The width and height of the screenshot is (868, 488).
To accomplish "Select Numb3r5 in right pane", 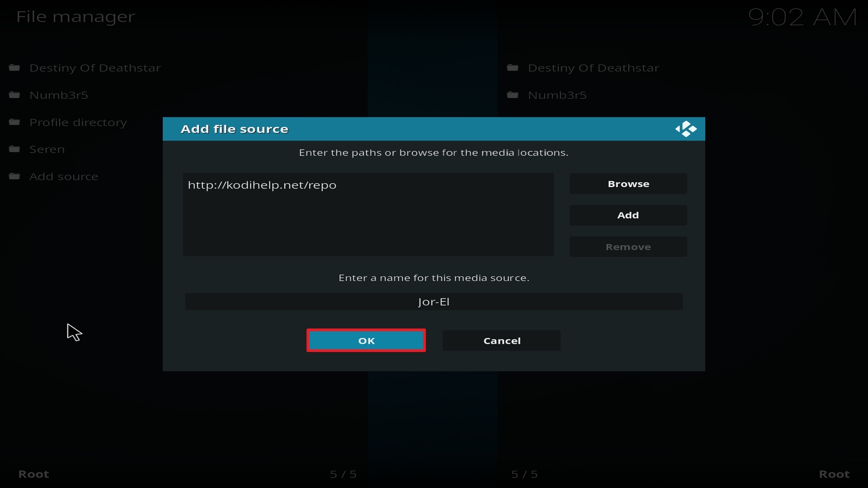I will click(557, 95).
